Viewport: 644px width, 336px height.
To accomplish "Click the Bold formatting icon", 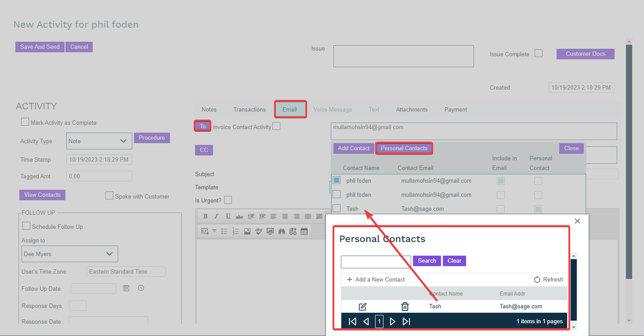I will coord(205,216).
